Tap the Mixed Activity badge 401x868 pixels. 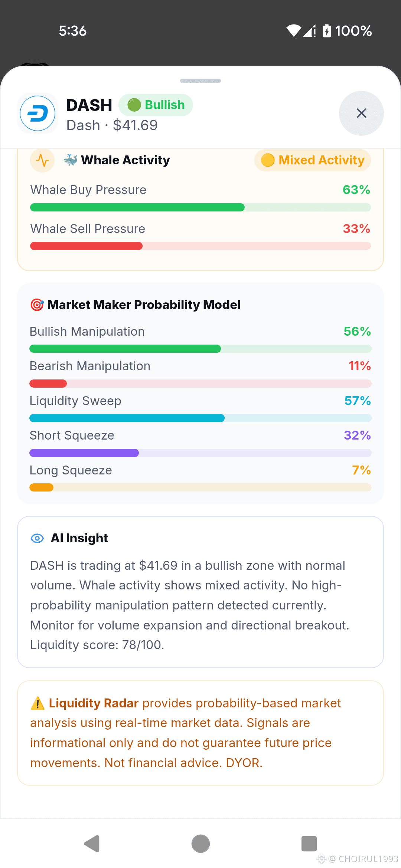tap(312, 160)
